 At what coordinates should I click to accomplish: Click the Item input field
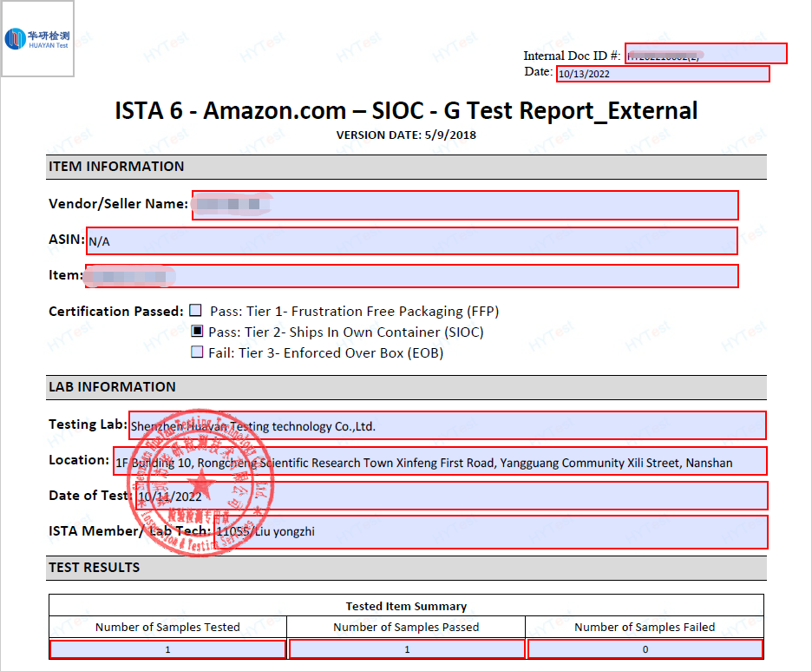411,276
